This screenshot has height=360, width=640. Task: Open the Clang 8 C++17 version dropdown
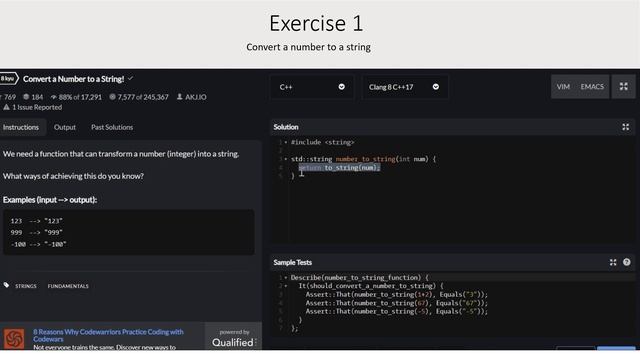pos(404,87)
